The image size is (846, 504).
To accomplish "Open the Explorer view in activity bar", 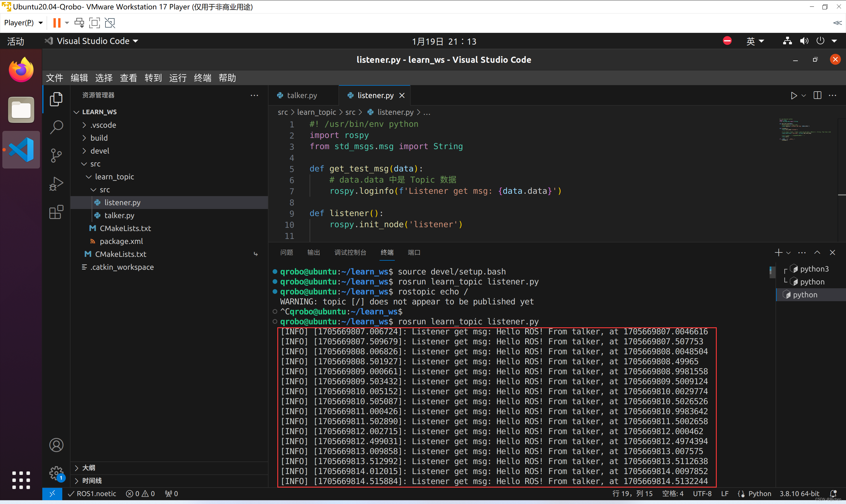I will click(x=56, y=99).
